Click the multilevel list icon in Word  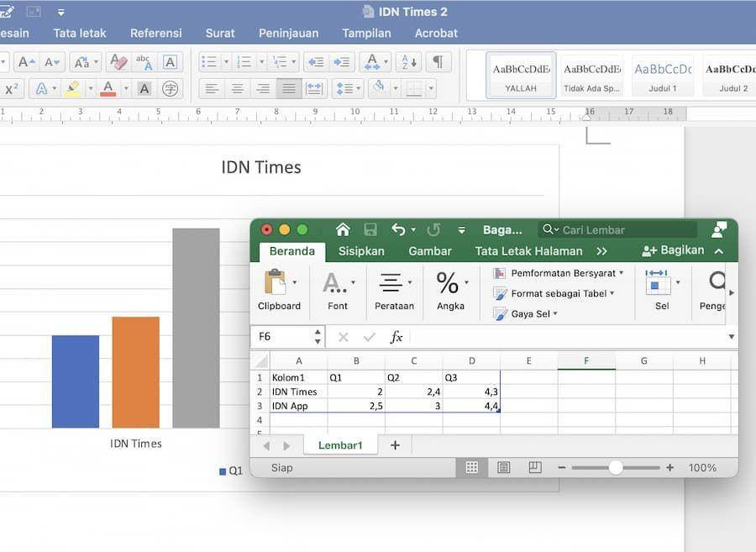point(280,62)
